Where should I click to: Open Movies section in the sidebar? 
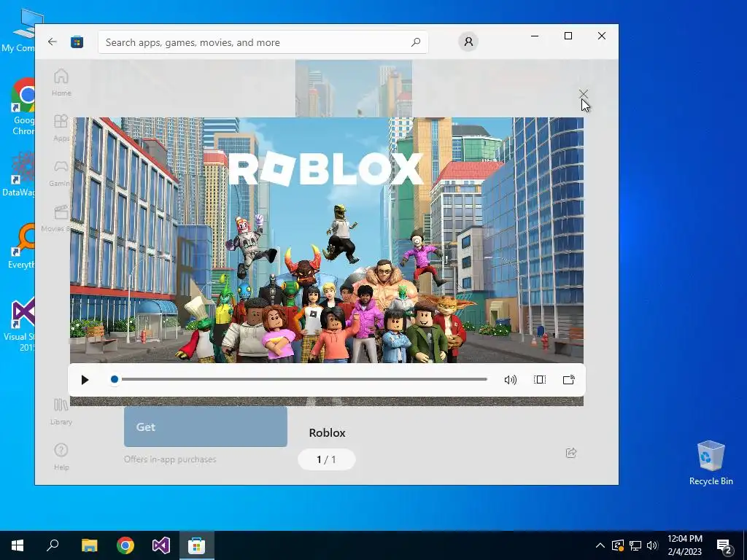[55, 218]
